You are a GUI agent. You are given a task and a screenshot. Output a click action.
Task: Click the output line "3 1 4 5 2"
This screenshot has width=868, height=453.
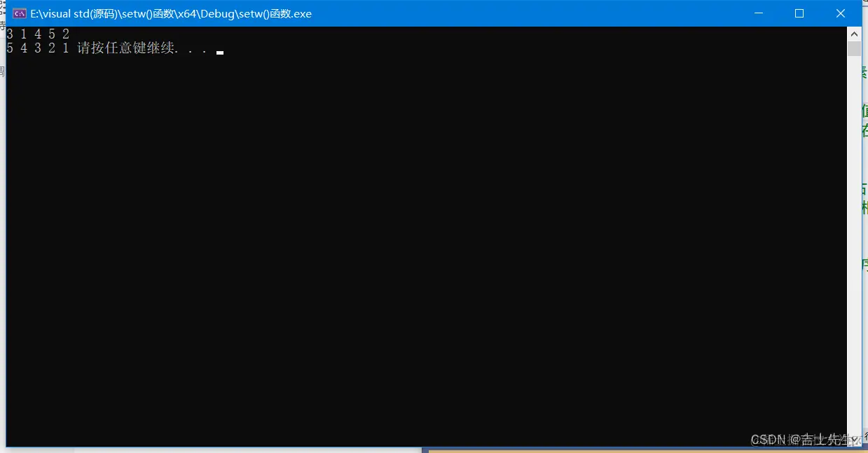(x=38, y=34)
